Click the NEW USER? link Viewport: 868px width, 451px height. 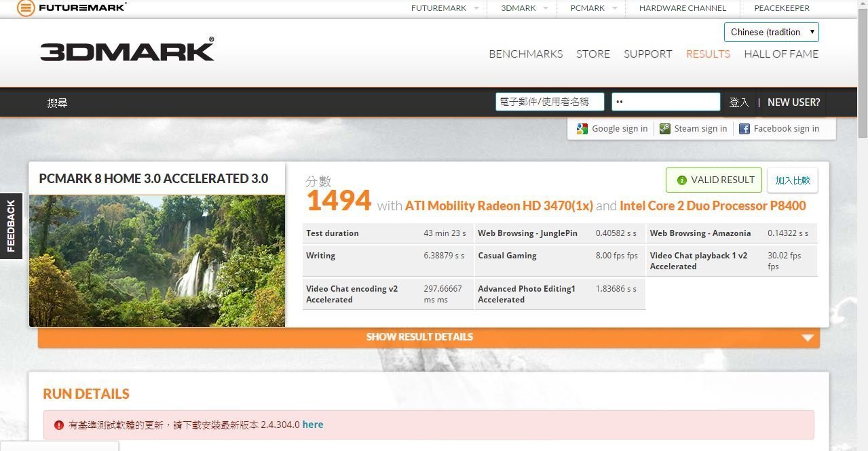(794, 102)
